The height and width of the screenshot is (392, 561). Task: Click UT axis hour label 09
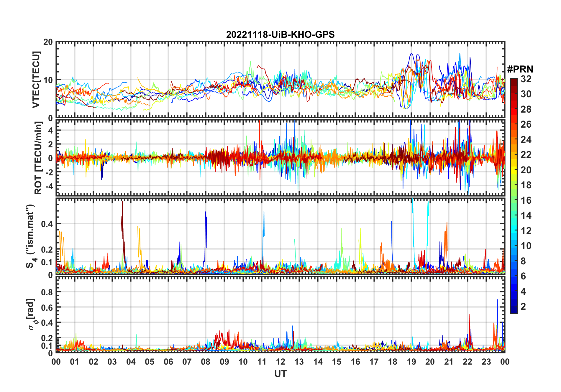tap(224, 362)
